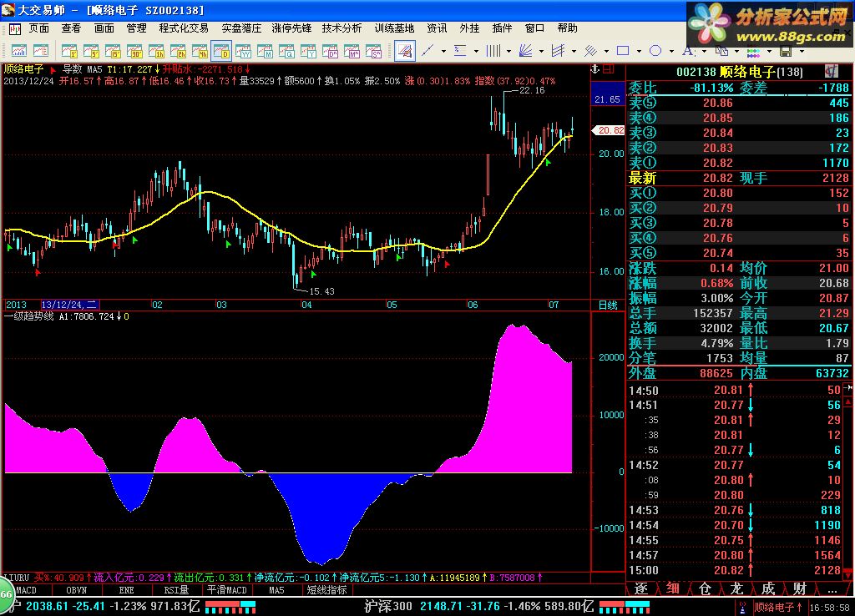This screenshot has width=855, height=616.
Task: Open the chart with list view icon
Action: pos(41,51)
